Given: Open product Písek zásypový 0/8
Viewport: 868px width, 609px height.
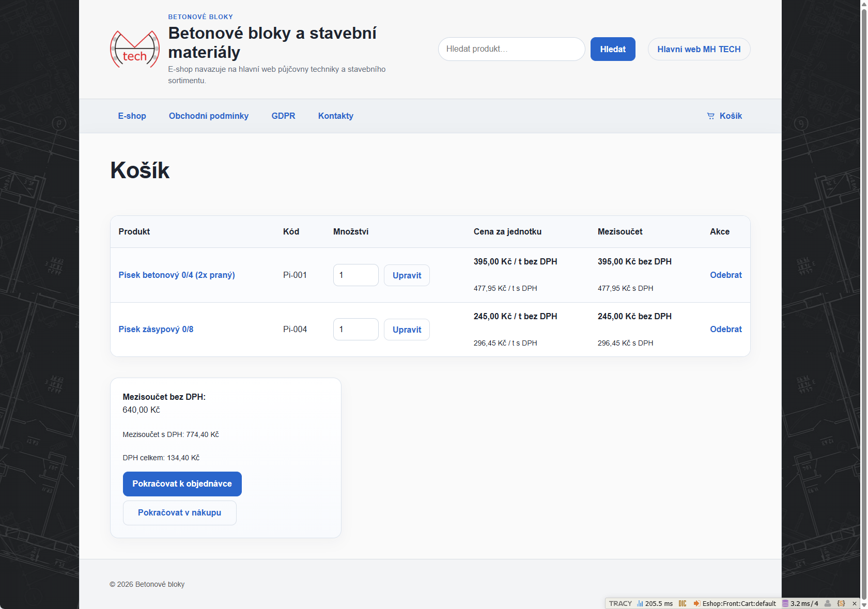Looking at the screenshot, I should 156,329.
